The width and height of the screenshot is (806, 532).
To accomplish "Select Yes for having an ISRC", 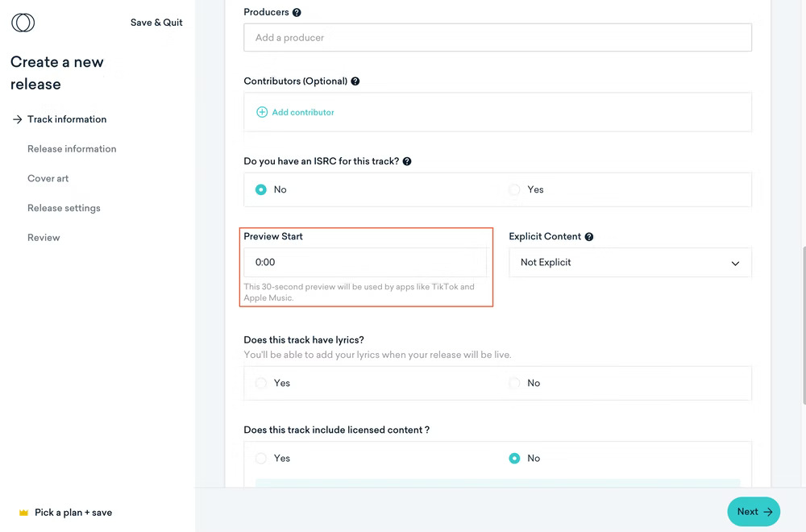I will pos(514,189).
